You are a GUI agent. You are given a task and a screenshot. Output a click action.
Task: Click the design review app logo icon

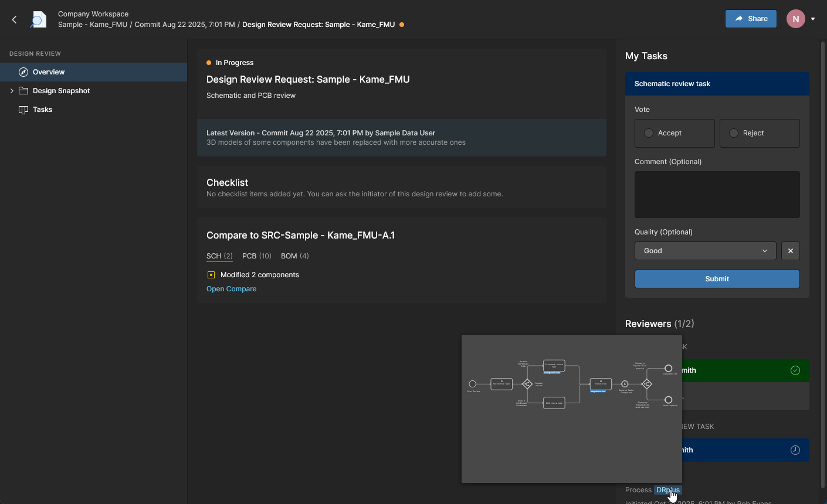38,19
